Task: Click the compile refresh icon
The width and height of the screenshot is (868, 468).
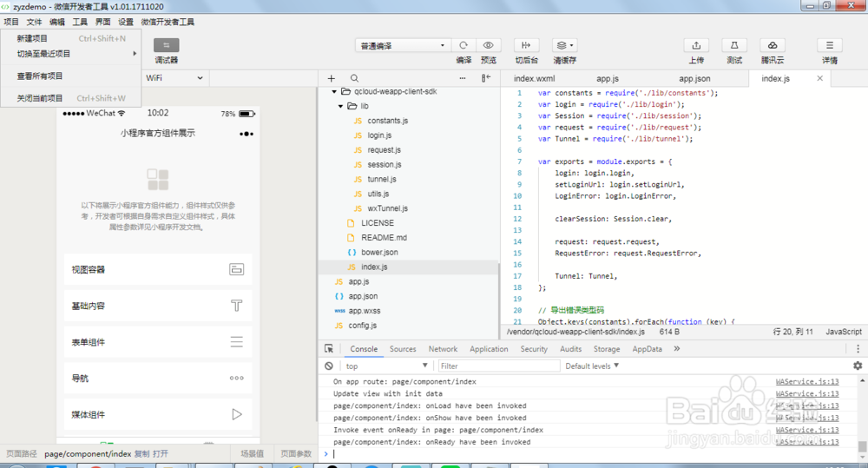Action: pyautogui.click(x=464, y=45)
